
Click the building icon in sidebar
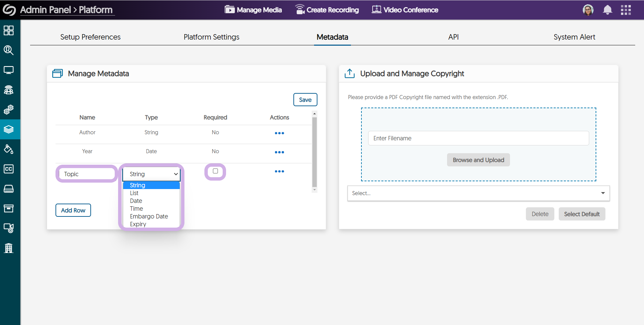coord(9,248)
